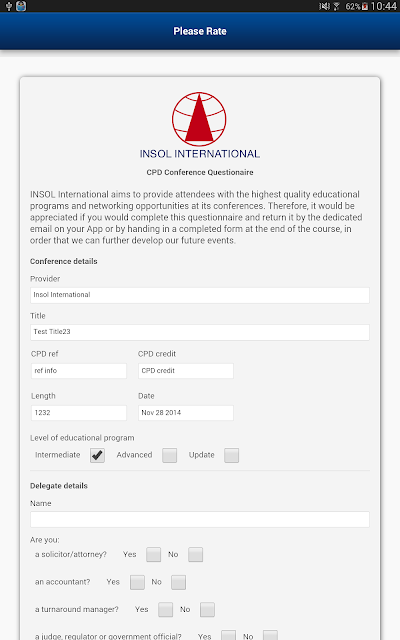
Task: Open the notification app icon in status bar
Action: coord(21,6)
